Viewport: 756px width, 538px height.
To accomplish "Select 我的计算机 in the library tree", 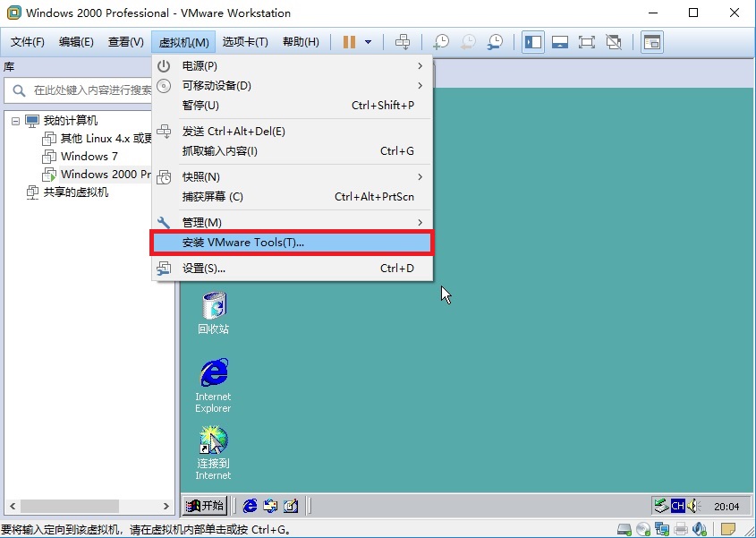I will point(71,120).
